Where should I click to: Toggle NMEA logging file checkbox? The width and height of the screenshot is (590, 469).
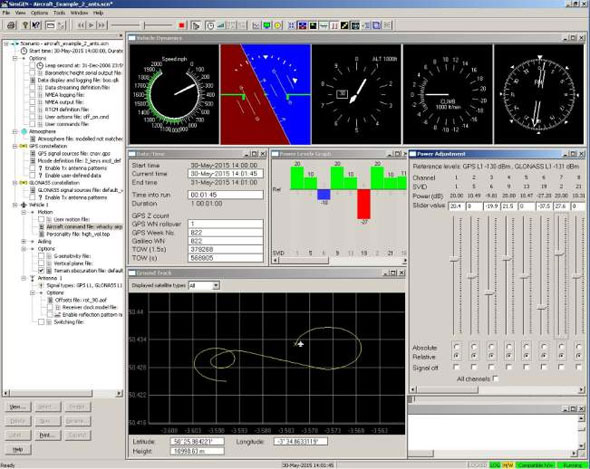pyautogui.click(x=32, y=95)
